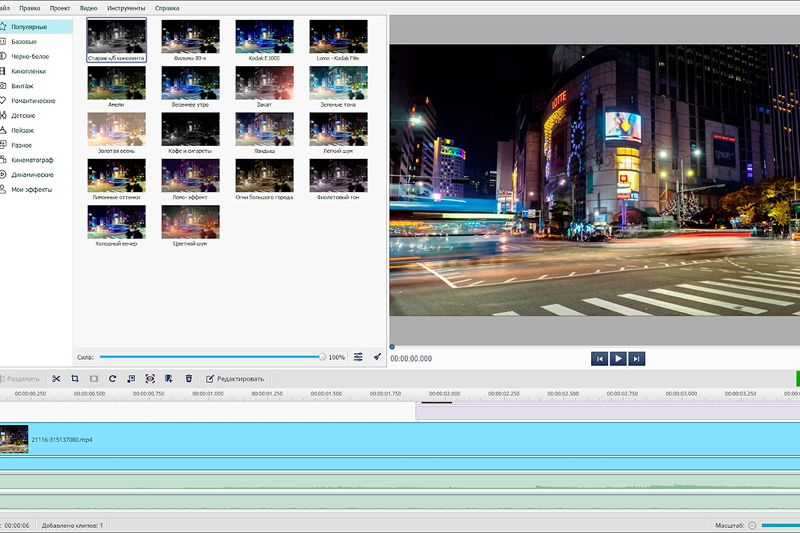Select the Киноплёнки effects category
This screenshot has height=533, width=800.
(36, 71)
